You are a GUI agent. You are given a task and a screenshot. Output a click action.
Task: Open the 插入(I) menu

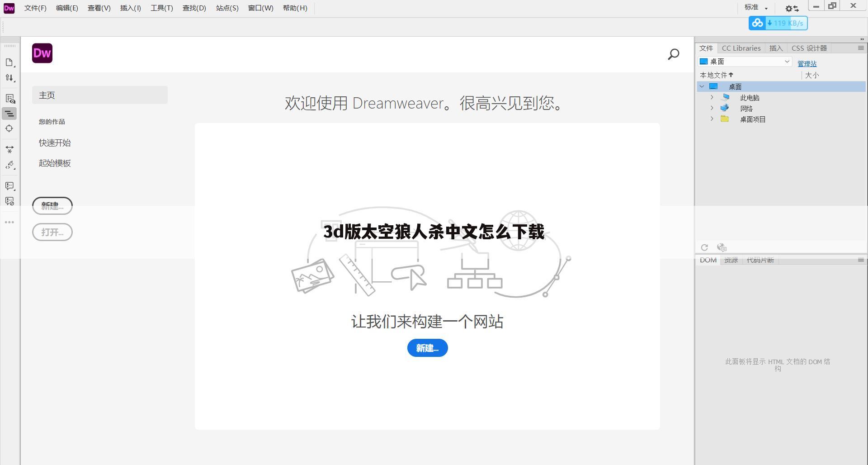(131, 8)
